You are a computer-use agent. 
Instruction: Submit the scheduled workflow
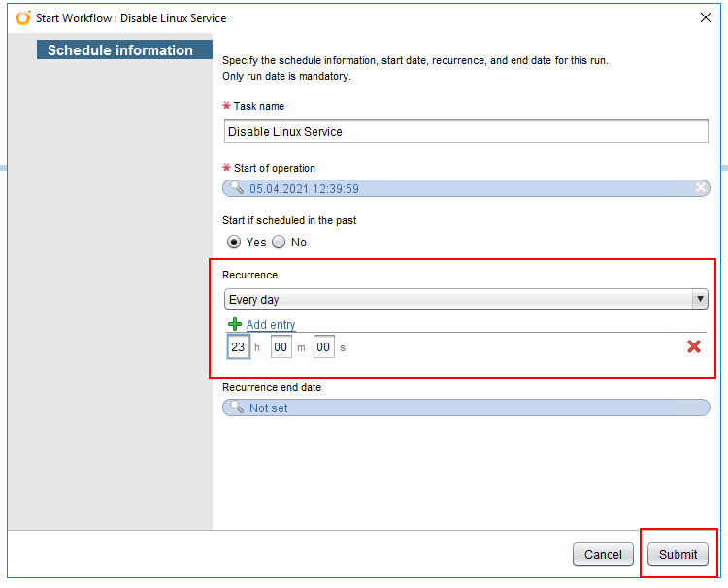pyautogui.click(x=678, y=554)
